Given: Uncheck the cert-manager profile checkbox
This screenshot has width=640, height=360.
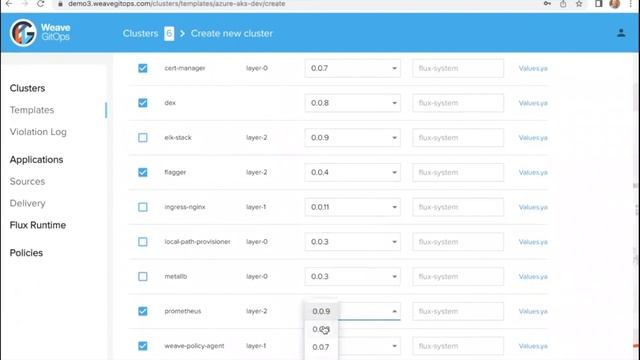Looking at the screenshot, I should [x=142, y=68].
